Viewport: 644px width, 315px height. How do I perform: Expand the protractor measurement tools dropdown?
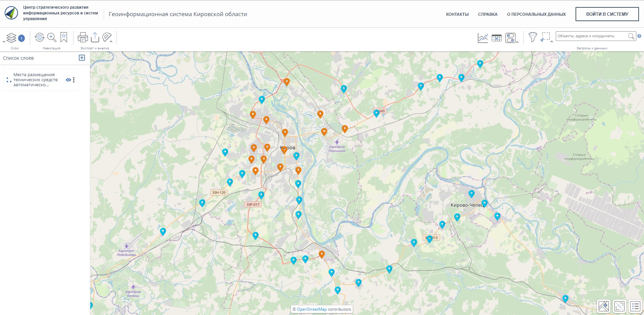(x=111, y=42)
